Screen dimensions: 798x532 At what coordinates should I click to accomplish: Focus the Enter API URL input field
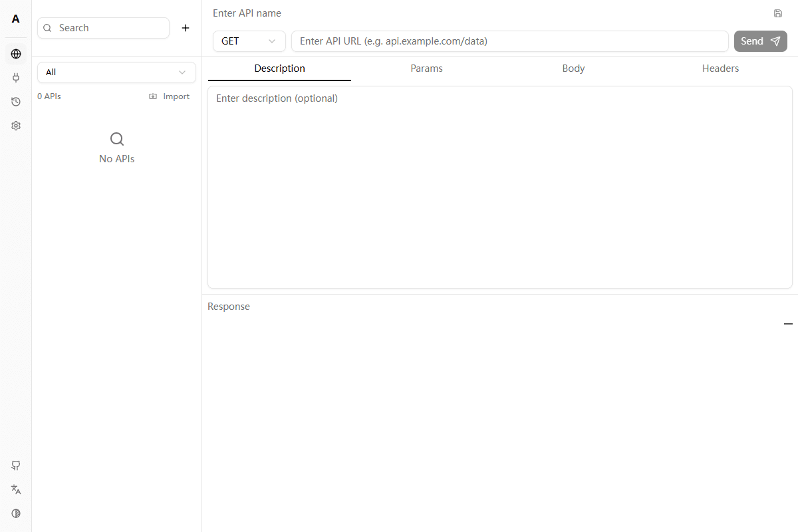point(510,41)
